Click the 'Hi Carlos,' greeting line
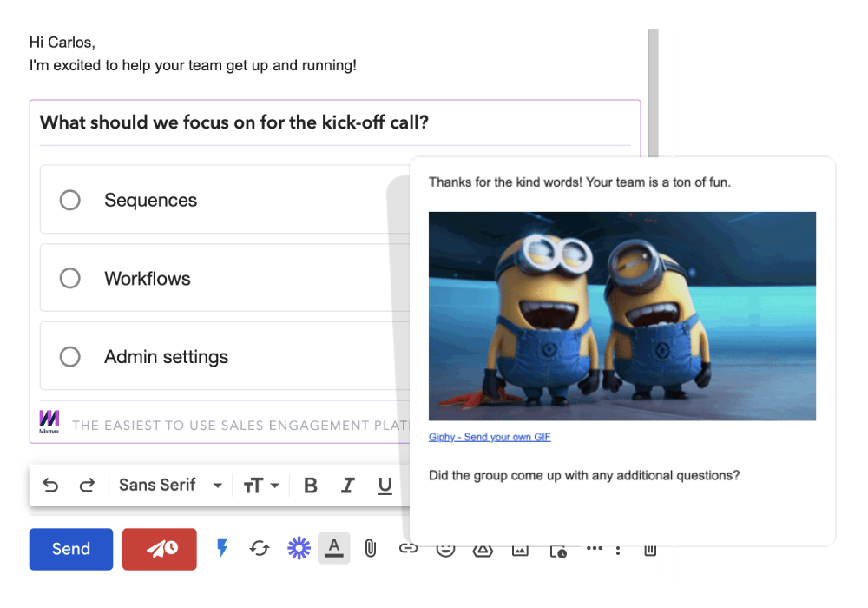Image resolution: width=868 pixels, height=608 pixels. click(x=62, y=43)
